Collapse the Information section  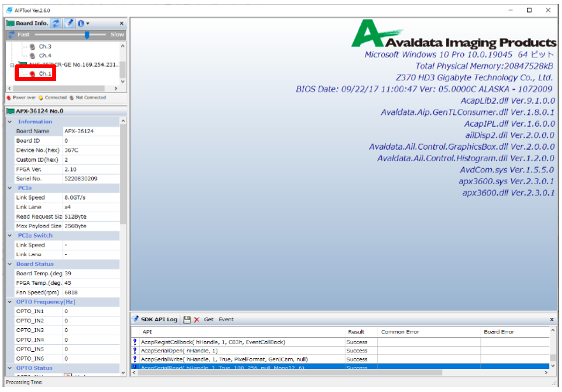click(x=10, y=122)
